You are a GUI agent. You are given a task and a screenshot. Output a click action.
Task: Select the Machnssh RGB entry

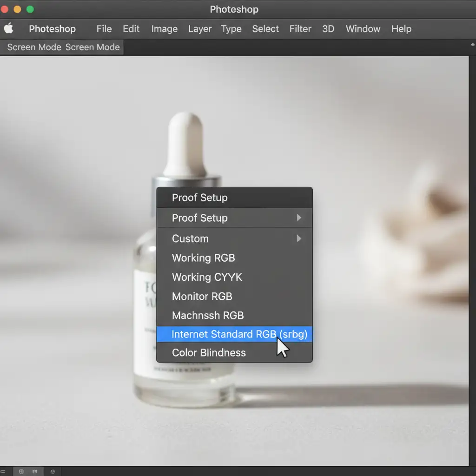208,316
